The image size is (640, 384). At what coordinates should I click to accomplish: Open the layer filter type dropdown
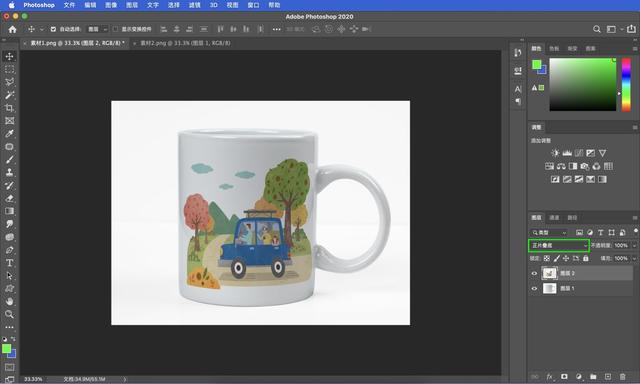(x=549, y=233)
